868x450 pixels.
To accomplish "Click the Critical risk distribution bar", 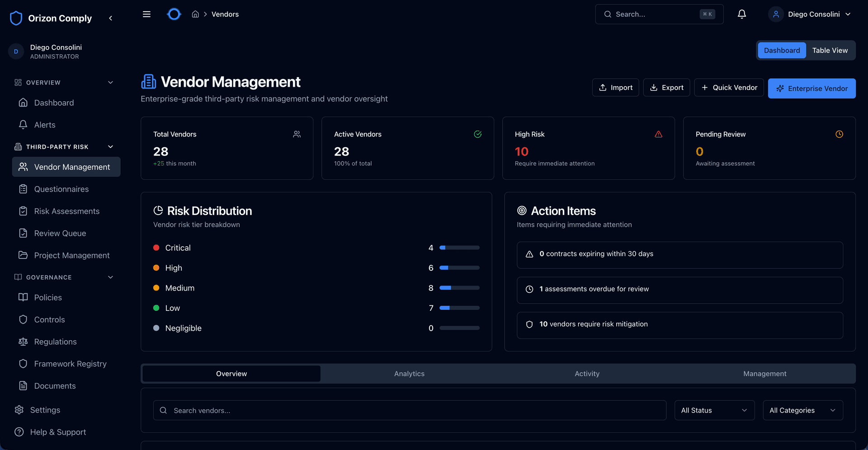I will tap(459, 248).
